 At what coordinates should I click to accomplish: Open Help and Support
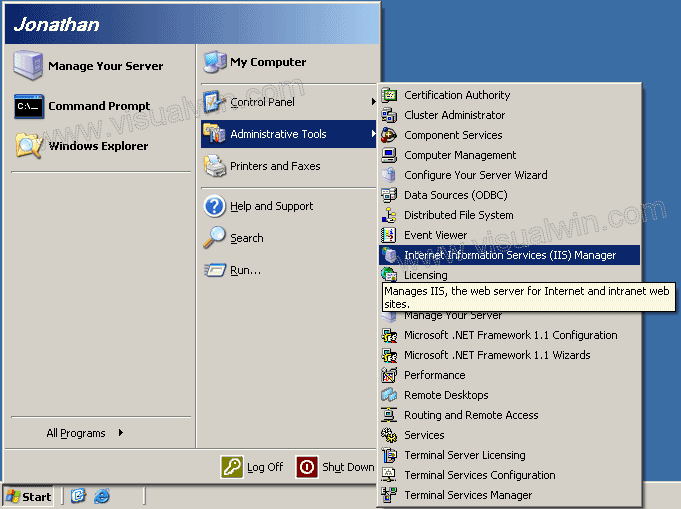tap(288, 206)
